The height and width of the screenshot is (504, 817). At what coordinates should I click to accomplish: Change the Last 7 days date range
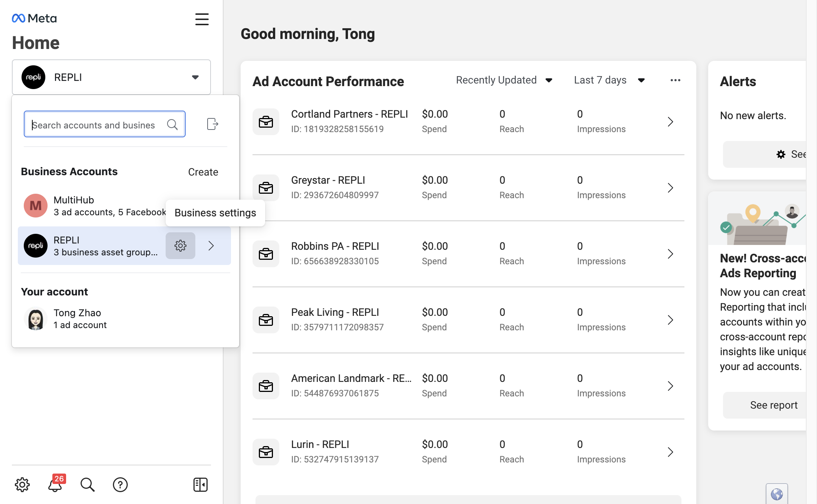(x=609, y=80)
